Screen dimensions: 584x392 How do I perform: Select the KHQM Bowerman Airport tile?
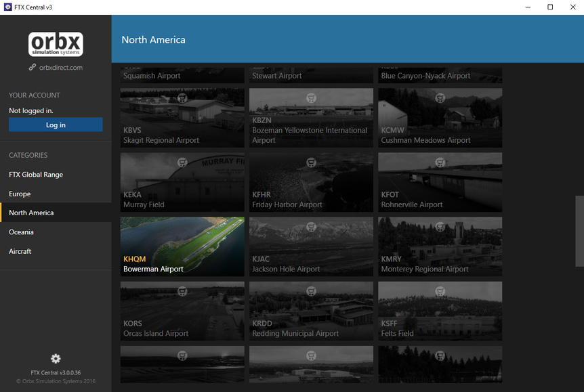pos(182,246)
